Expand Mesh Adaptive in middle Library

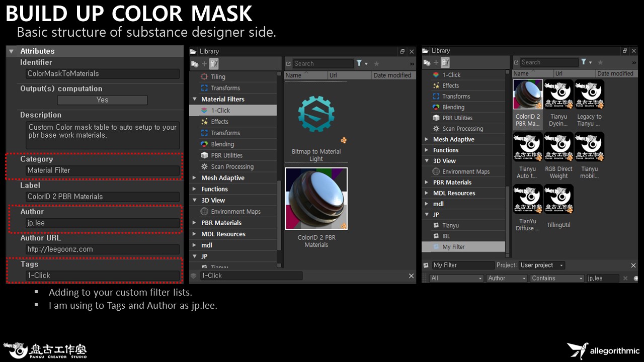tap(195, 178)
